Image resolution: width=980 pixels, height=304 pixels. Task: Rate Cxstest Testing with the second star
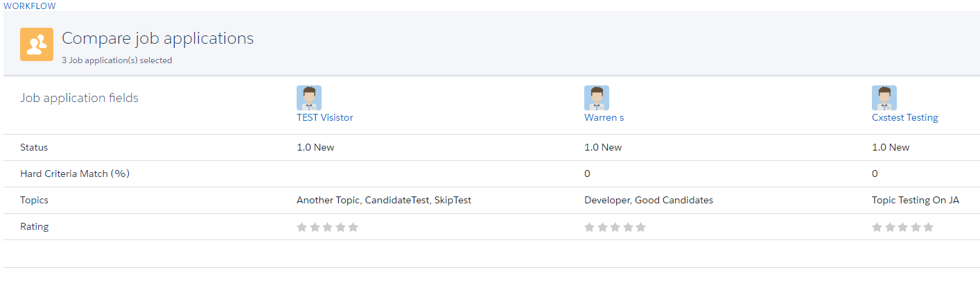coord(890,227)
